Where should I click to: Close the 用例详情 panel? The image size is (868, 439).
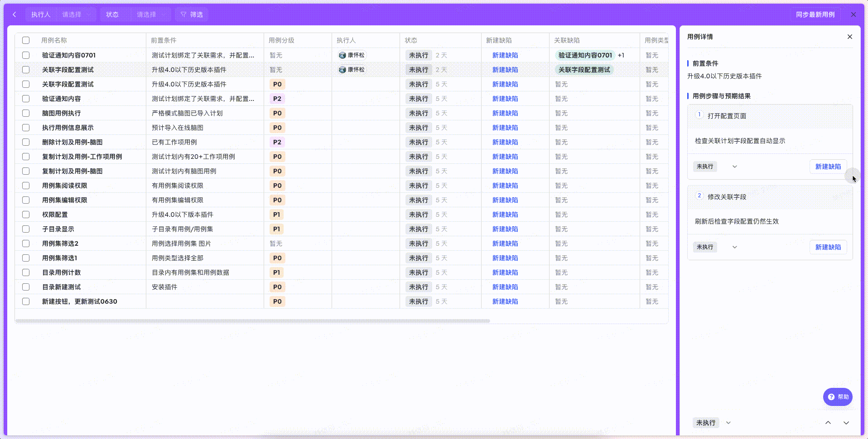click(x=850, y=37)
